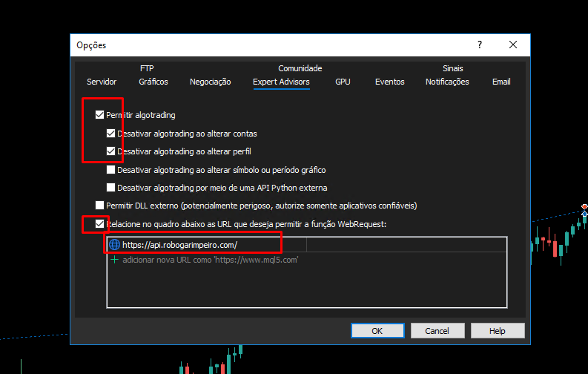Screen dimensions: 588x374
Task: Switch to the Servidor tab
Action: [x=102, y=82]
